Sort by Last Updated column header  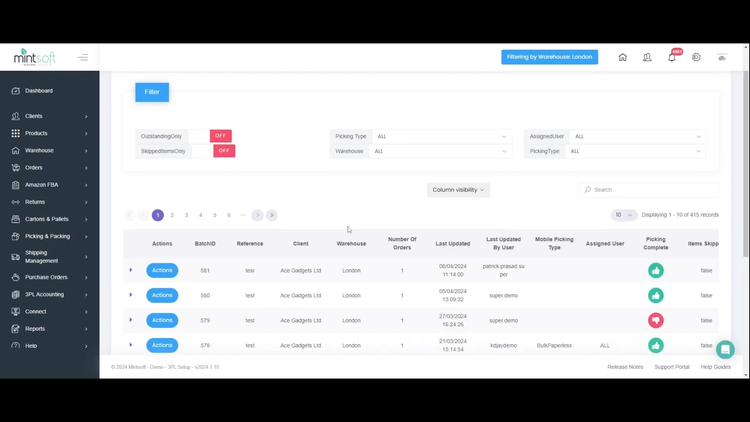click(x=452, y=244)
